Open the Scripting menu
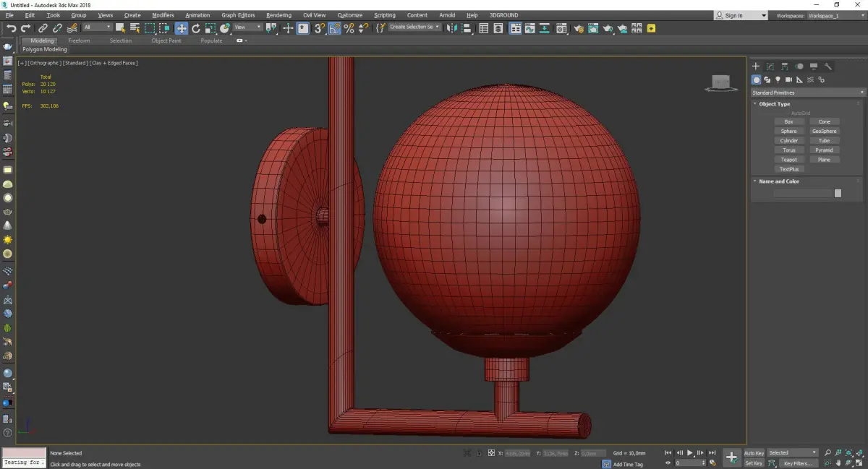Screen dimensions: 868x469 (385, 15)
